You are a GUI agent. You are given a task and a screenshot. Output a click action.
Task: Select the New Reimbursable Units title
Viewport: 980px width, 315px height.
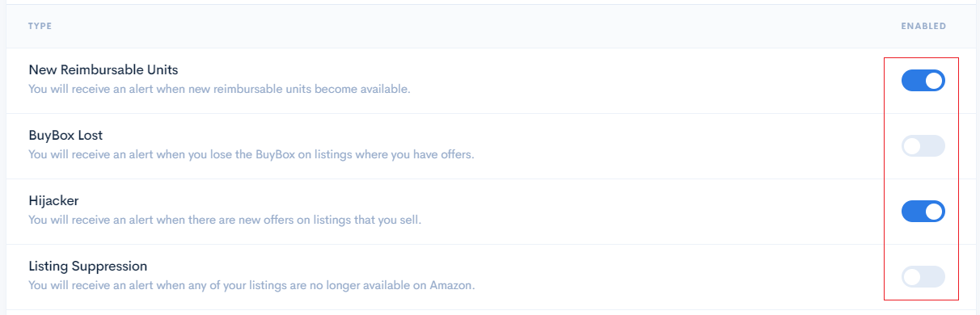click(103, 70)
